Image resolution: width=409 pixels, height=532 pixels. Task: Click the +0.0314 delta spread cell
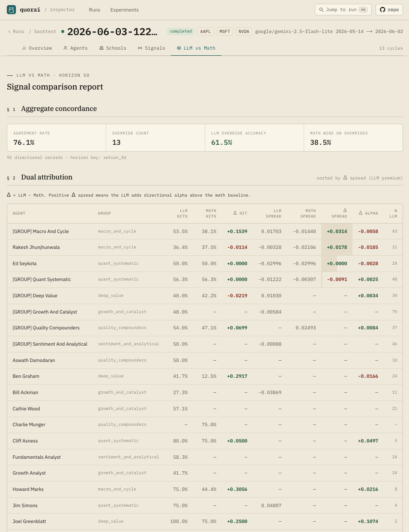[337, 231]
